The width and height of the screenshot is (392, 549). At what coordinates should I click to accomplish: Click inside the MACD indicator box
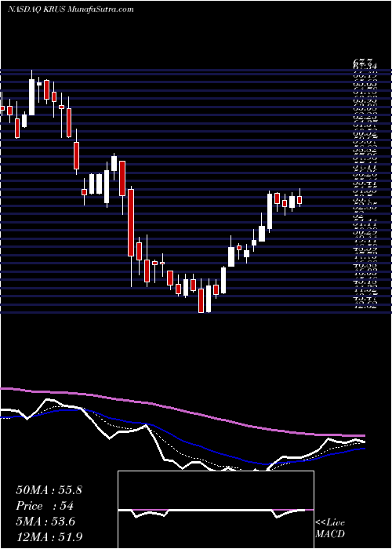(x=216, y=510)
